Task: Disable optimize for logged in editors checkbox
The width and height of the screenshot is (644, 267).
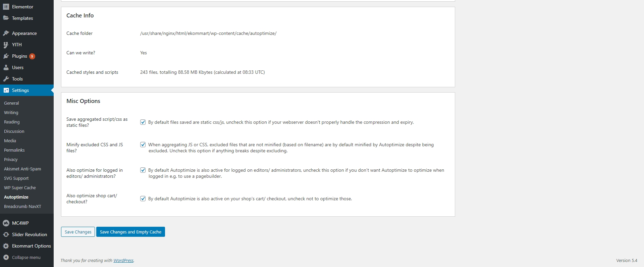Action: 143,170
